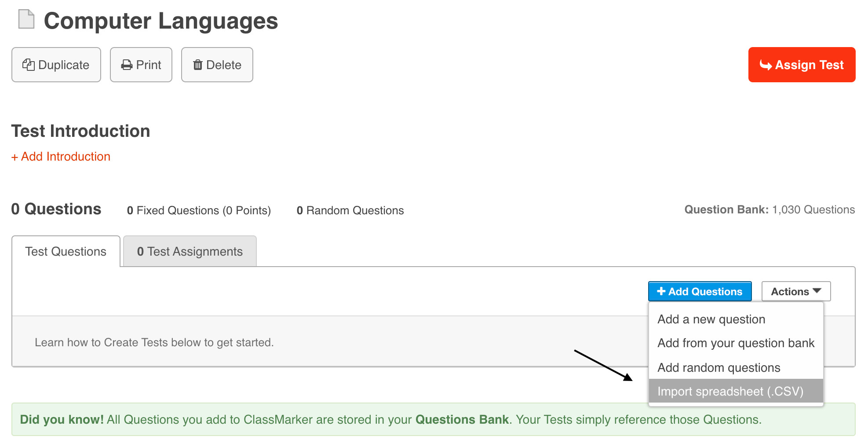Expand the Actions dropdown caret
Viewport: 868px width, 447px height.
pos(817,291)
